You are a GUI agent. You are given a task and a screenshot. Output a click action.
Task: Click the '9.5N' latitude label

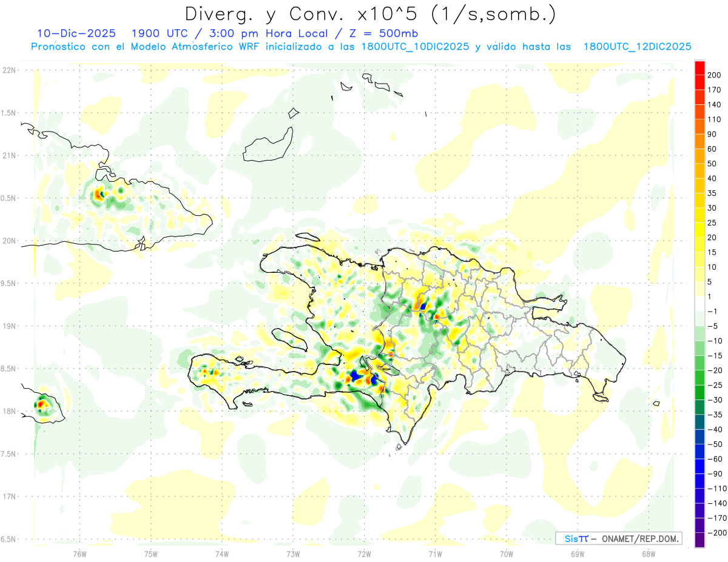[x=8, y=284]
